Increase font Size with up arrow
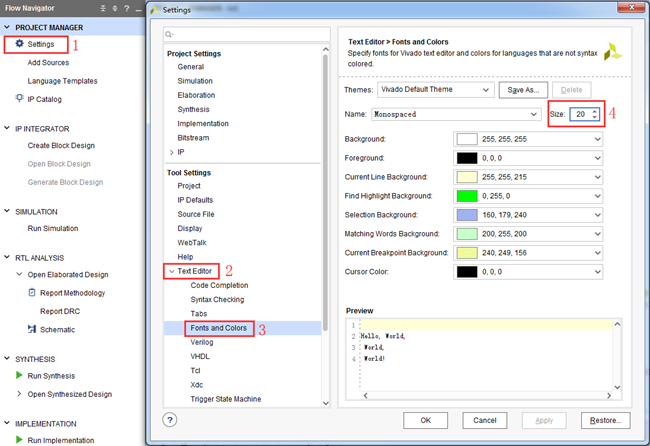The width and height of the screenshot is (650, 446). pyautogui.click(x=594, y=111)
